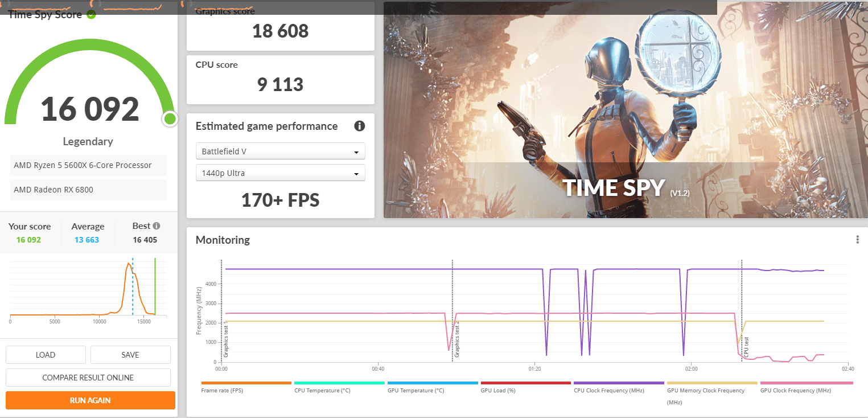Open the Monitoring three-dot options menu

pyautogui.click(x=858, y=240)
